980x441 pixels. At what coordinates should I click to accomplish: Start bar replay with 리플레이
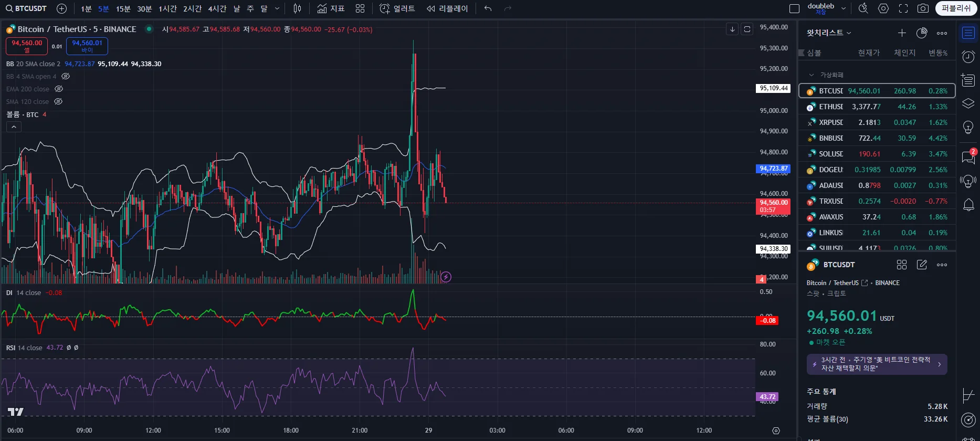[x=447, y=8]
